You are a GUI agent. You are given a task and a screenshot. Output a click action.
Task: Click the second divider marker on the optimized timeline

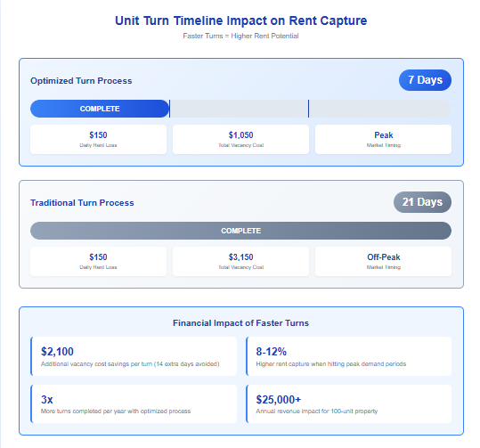(308, 109)
